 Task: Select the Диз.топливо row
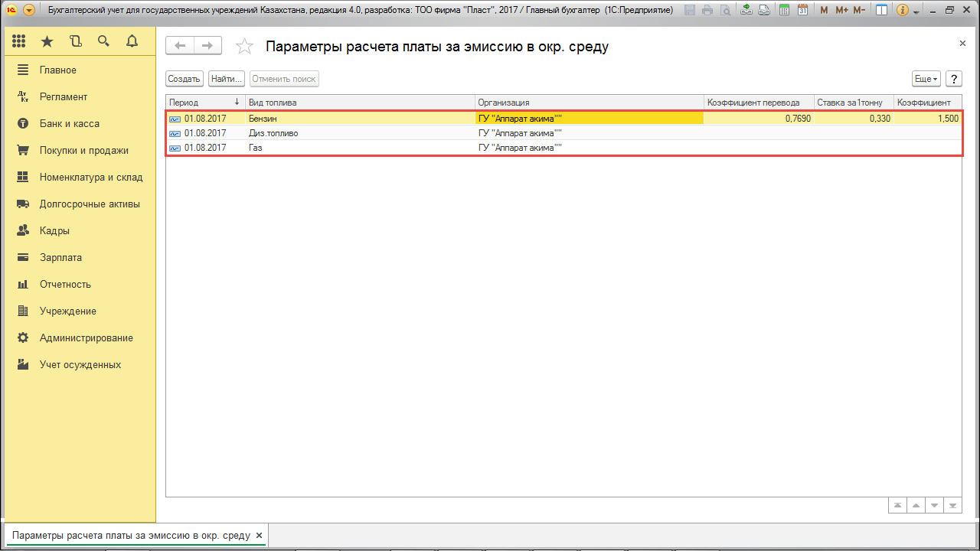(273, 133)
